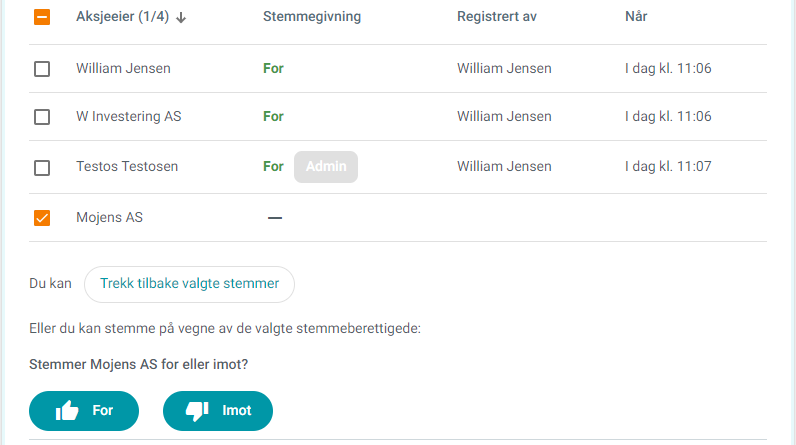Check the William Jensen row checkbox
Screen dimensions: 796x445
[x=42, y=69]
